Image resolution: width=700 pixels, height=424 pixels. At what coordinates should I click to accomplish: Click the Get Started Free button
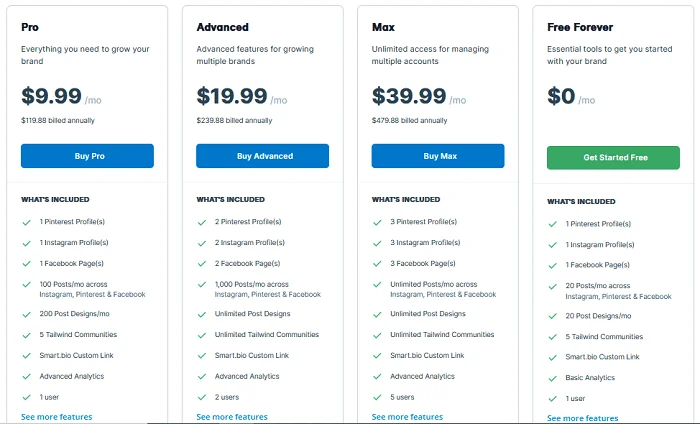[x=613, y=158]
